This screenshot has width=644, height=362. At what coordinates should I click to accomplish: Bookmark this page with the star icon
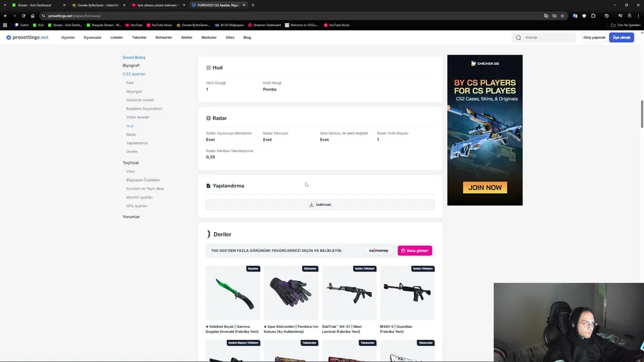562,16
